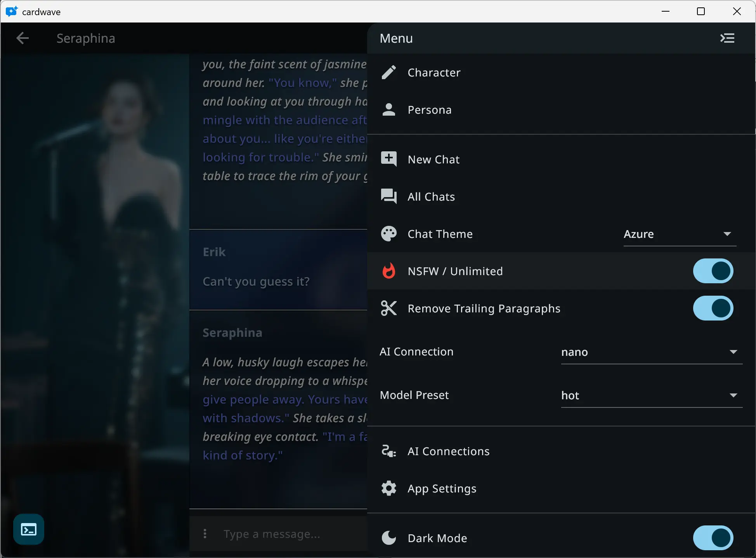The width and height of the screenshot is (756, 558).
Task: Open Persona from the menu
Action: [x=429, y=110]
